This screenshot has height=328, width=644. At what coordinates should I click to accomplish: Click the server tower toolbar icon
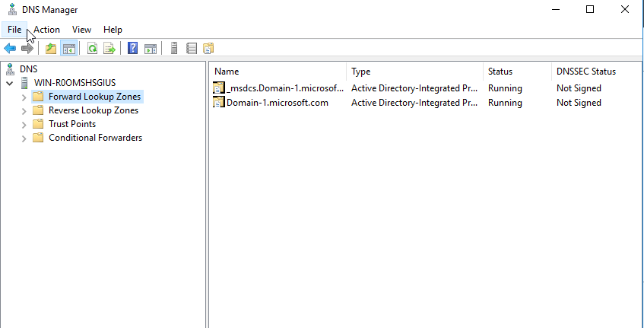click(174, 48)
